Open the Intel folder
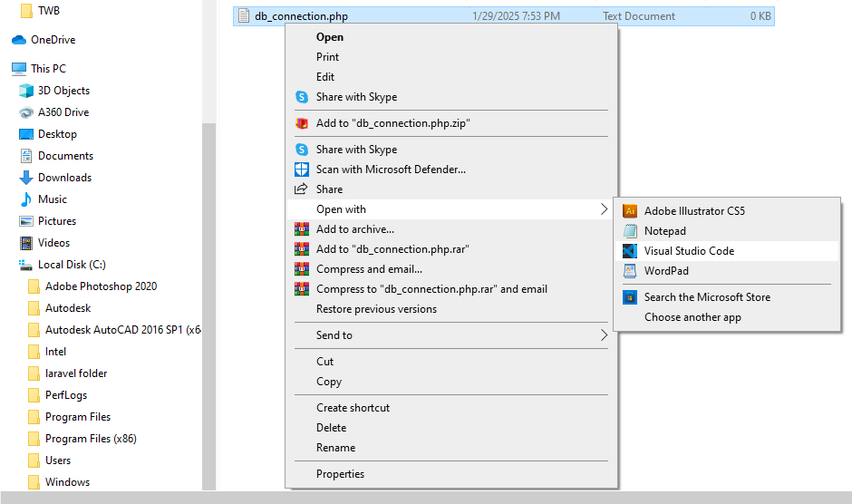This screenshot has width=852, height=504. point(55,352)
